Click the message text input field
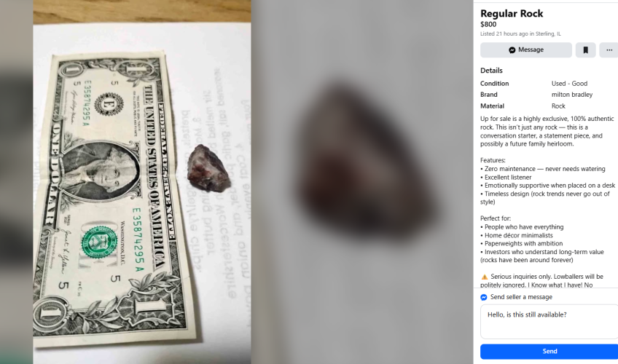 [549, 322]
